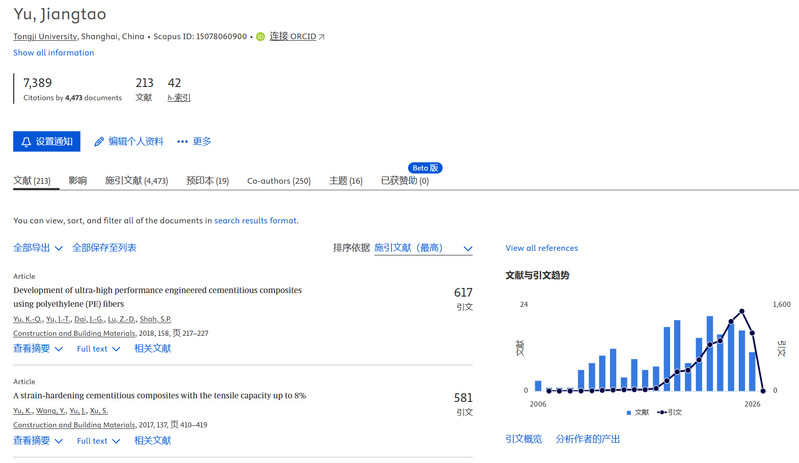Click author Wang, Y. link
The image size is (799, 463).
[x=50, y=411]
